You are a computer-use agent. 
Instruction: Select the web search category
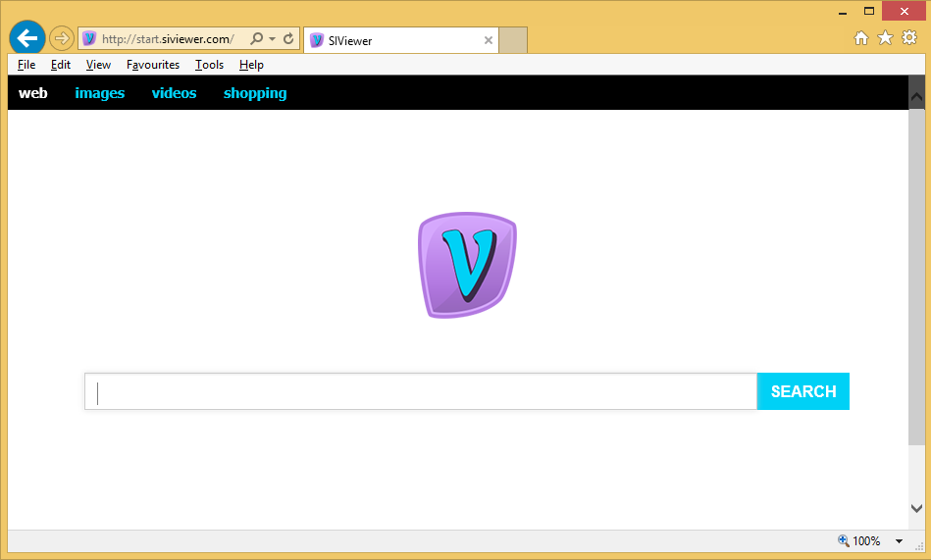pos(33,93)
